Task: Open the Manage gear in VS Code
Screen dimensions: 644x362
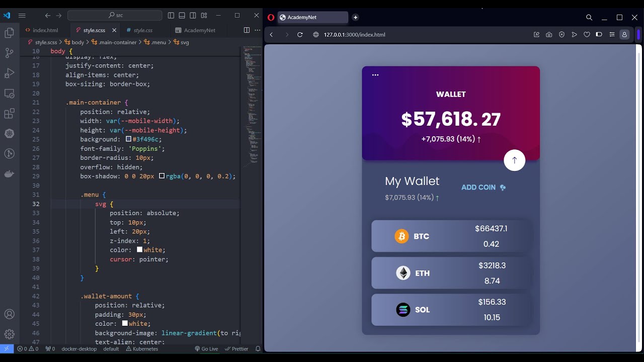Action: [x=9, y=334]
